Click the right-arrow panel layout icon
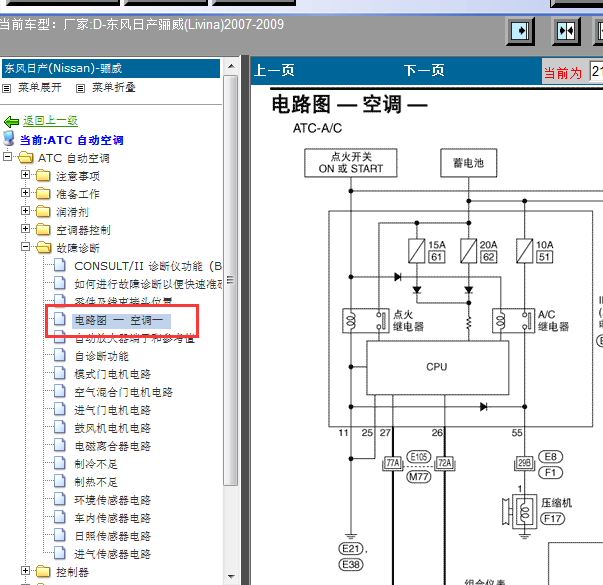 pos(520,31)
